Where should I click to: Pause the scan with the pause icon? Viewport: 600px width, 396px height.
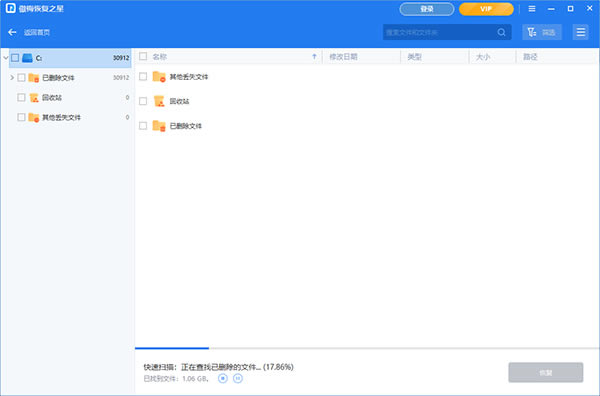tap(238, 378)
